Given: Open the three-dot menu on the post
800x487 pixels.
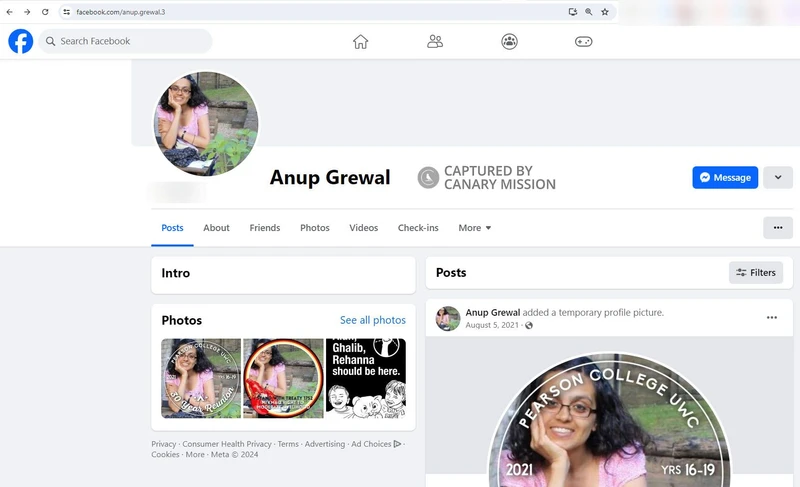Looking at the screenshot, I should click(772, 318).
